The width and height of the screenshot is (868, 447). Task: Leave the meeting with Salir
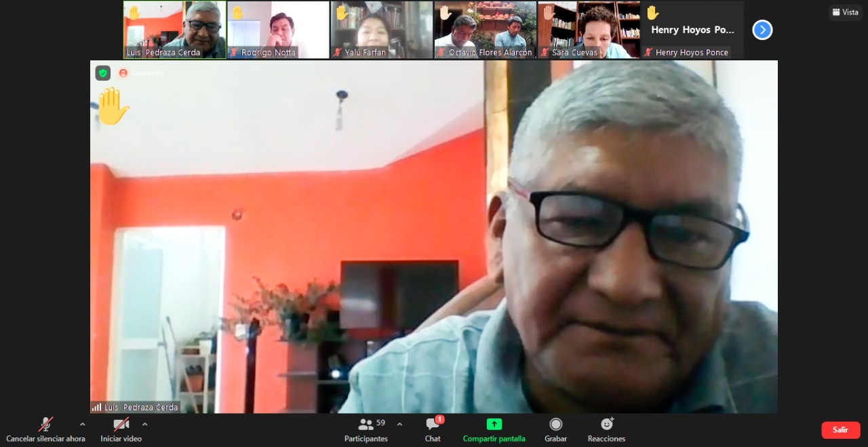click(840, 430)
